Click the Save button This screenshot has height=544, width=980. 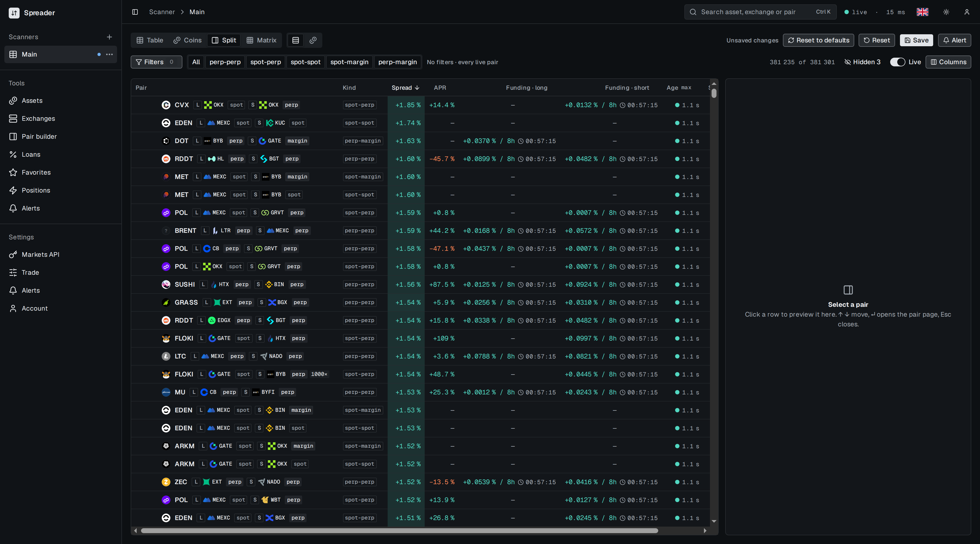[916, 40]
